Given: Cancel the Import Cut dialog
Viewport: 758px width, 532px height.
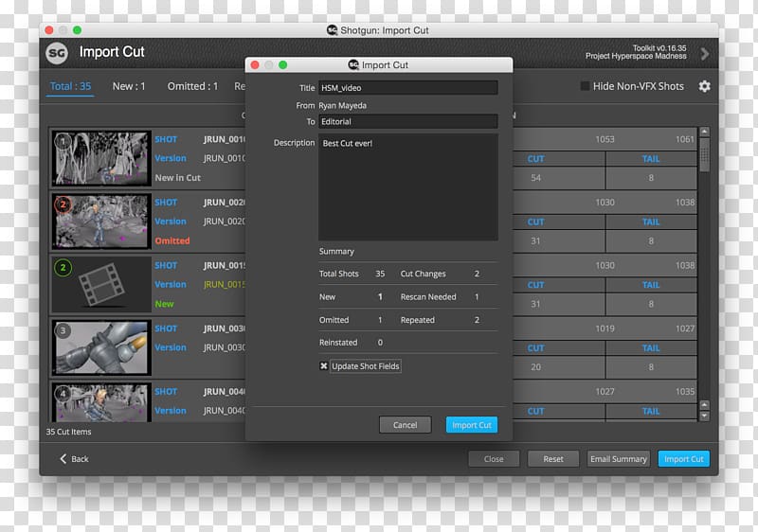Looking at the screenshot, I should click(406, 425).
